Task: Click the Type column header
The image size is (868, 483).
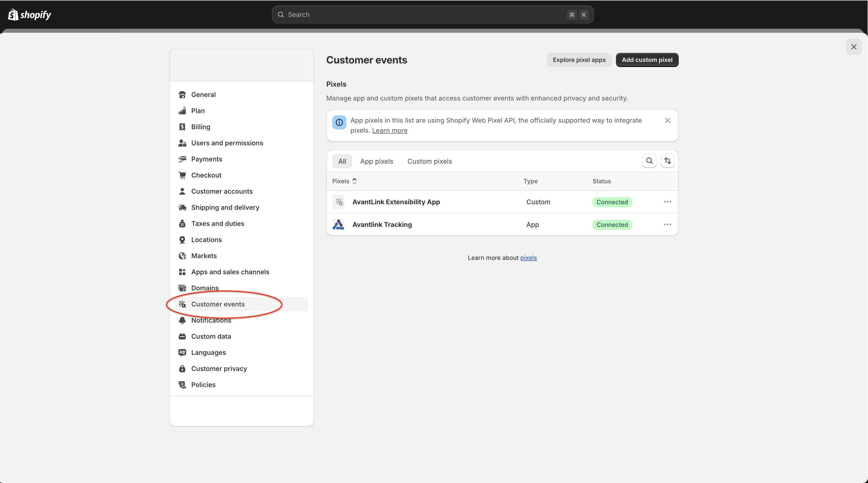Action: [x=530, y=181]
